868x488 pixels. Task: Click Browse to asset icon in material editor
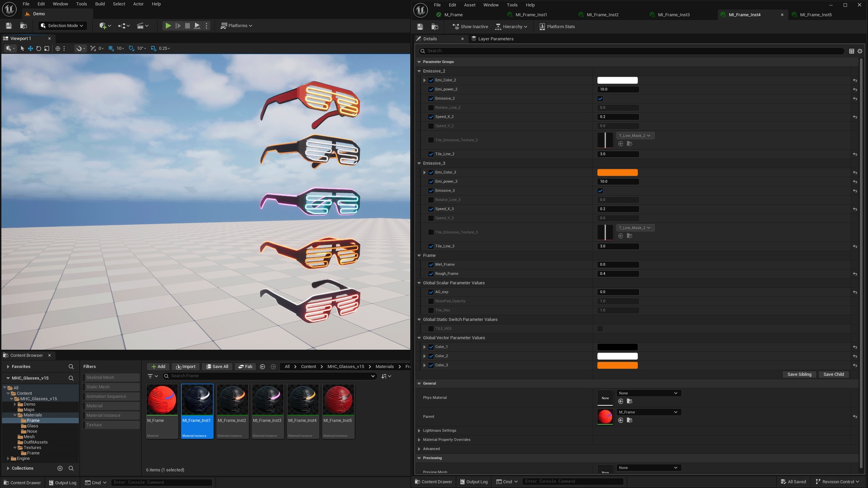435,27
